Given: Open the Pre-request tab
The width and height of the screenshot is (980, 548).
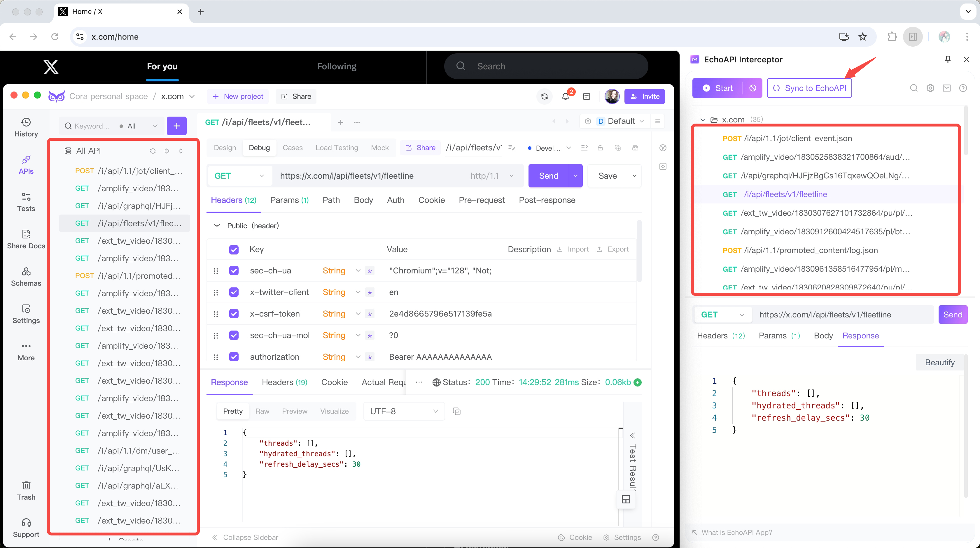Looking at the screenshot, I should click(x=482, y=201).
